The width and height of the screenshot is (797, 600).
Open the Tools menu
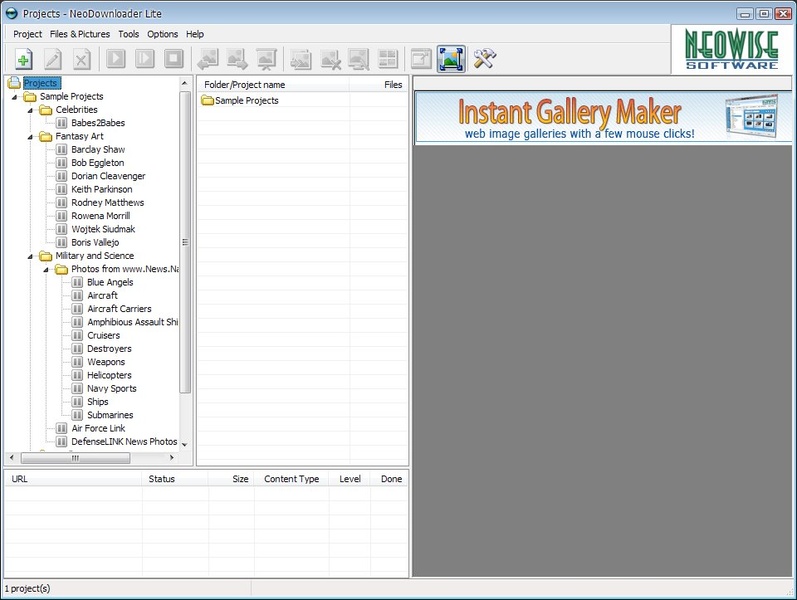click(x=129, y=34)
